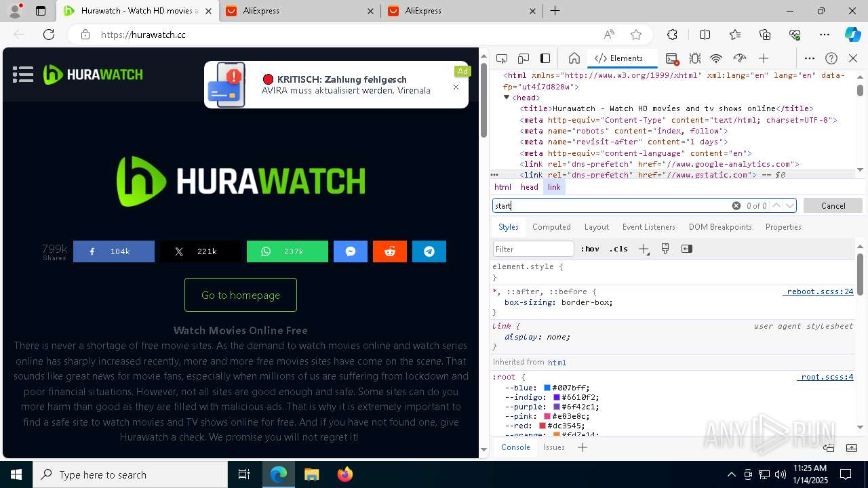Share via WhatsApp button 237k
868x488 pixels.
288,251
